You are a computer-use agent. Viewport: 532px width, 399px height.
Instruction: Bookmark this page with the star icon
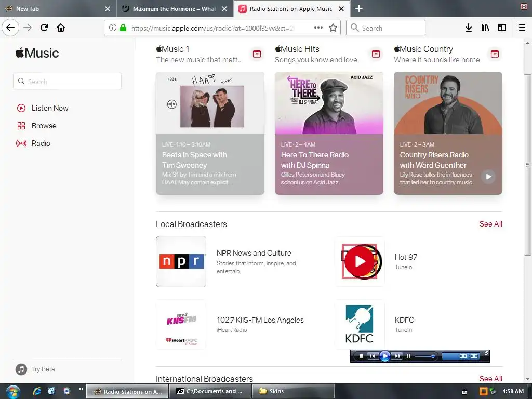point(333,28)
